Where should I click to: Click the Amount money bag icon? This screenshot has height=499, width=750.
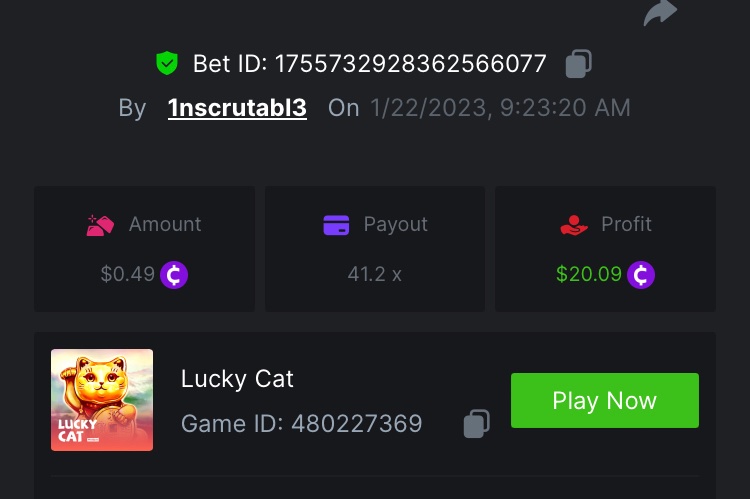coord(101,225)
